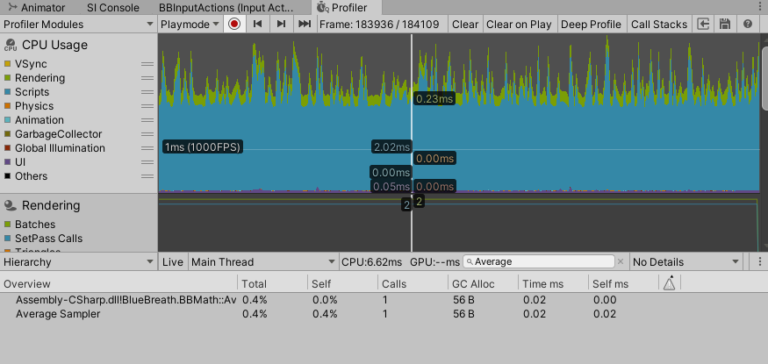Load saved profiler data icon
Viewport: 768px width, 364px height.
point(703,24)
